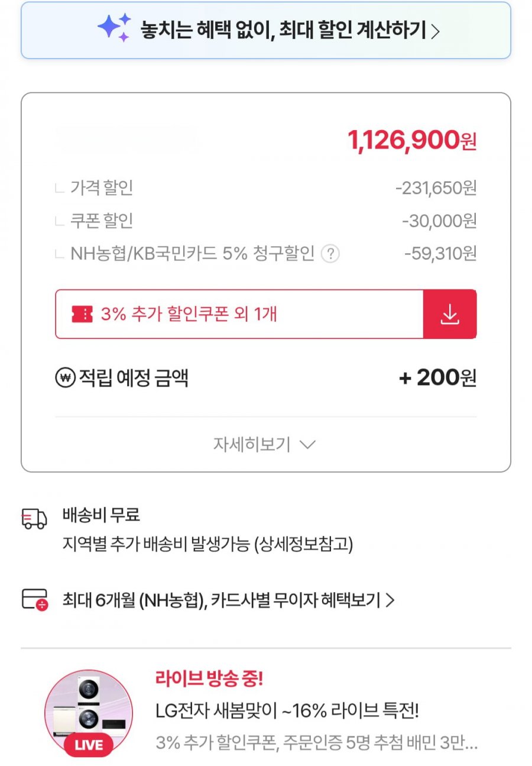Screen dimensions: 532x766
Task: Click the question mark help icon beside 청구할인
Action: [330, 254]
